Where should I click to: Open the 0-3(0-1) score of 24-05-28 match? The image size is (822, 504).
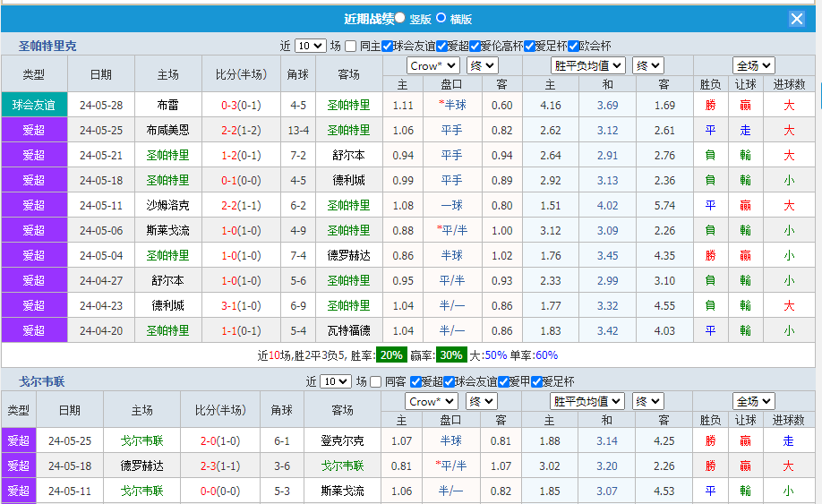241,105
